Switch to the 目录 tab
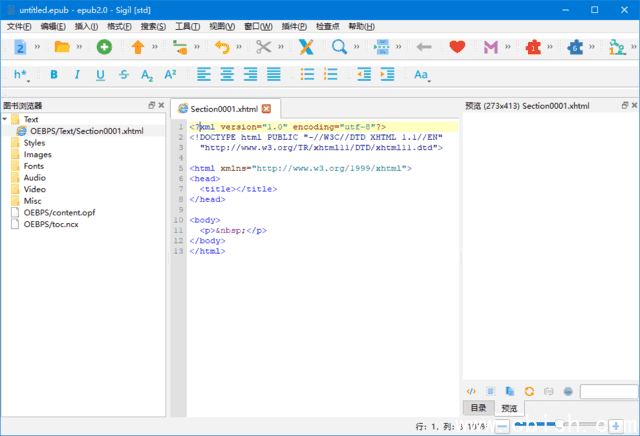 [x=479, y=408]
